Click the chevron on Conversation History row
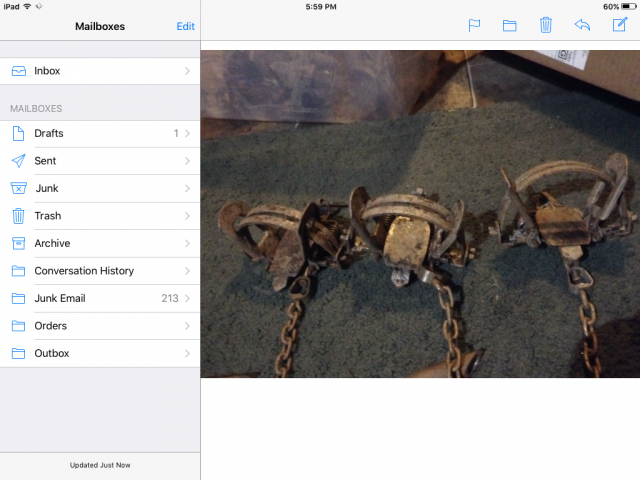640x480 pixels. point(187,271)
